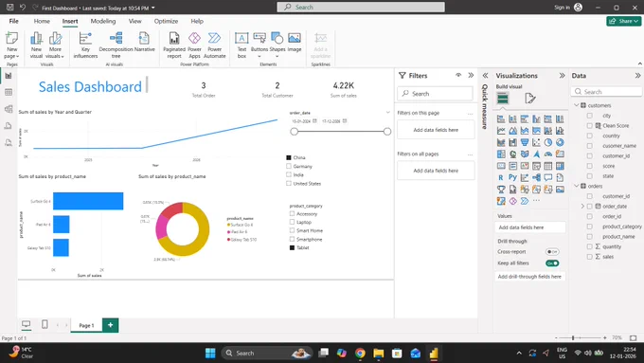Check the United States slicer option

coord(289,183)
